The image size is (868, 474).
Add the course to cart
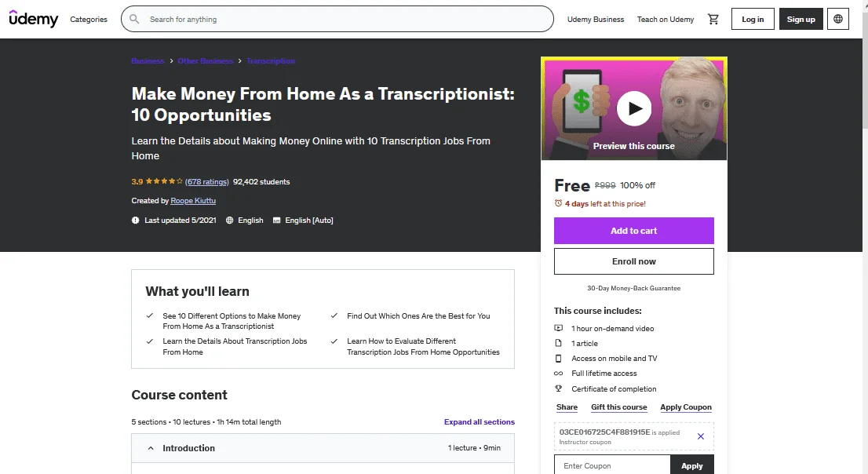634,231
